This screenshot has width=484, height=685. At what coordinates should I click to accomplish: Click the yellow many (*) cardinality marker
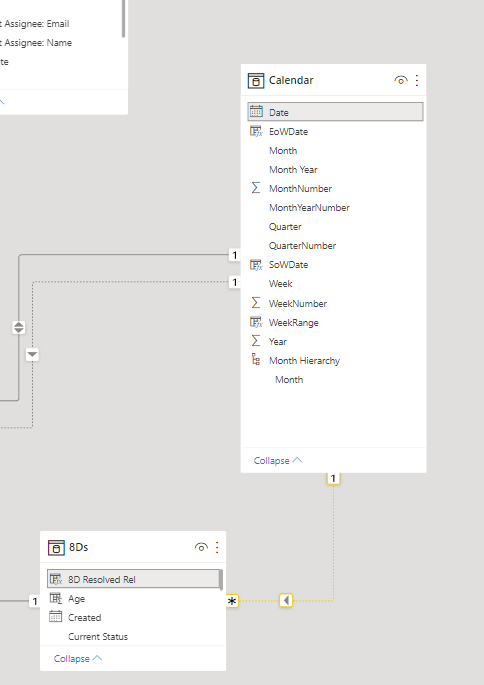click(232, 601)
